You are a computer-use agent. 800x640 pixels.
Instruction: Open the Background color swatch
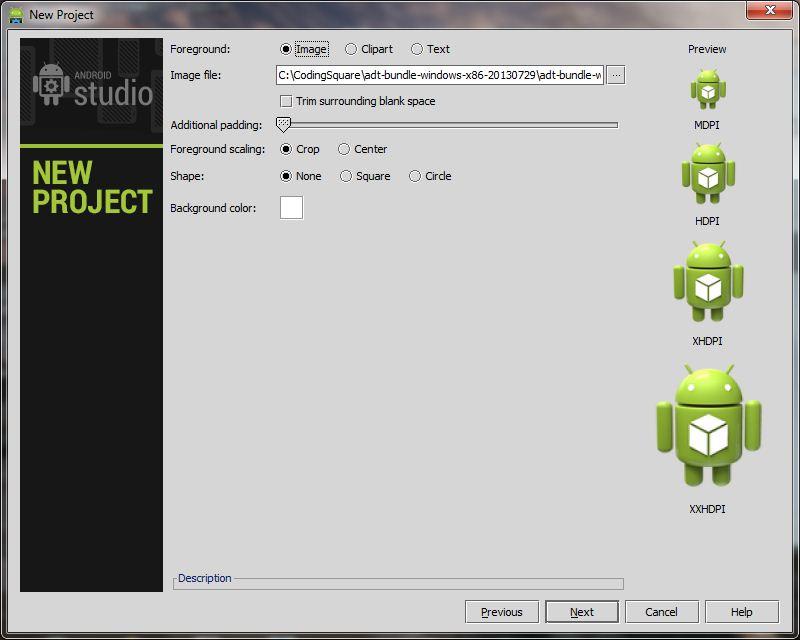click(x=291, y=208)
